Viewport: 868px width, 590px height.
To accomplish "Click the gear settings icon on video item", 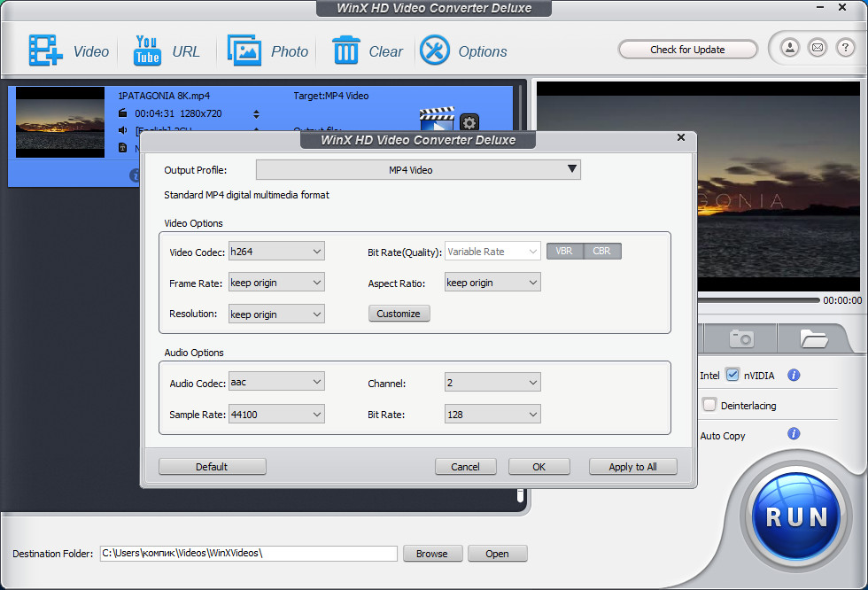I will 469,121.
